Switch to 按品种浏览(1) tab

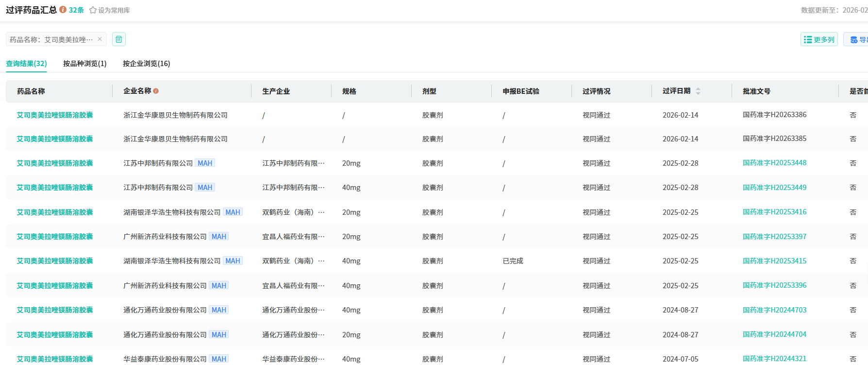point(84,64)
